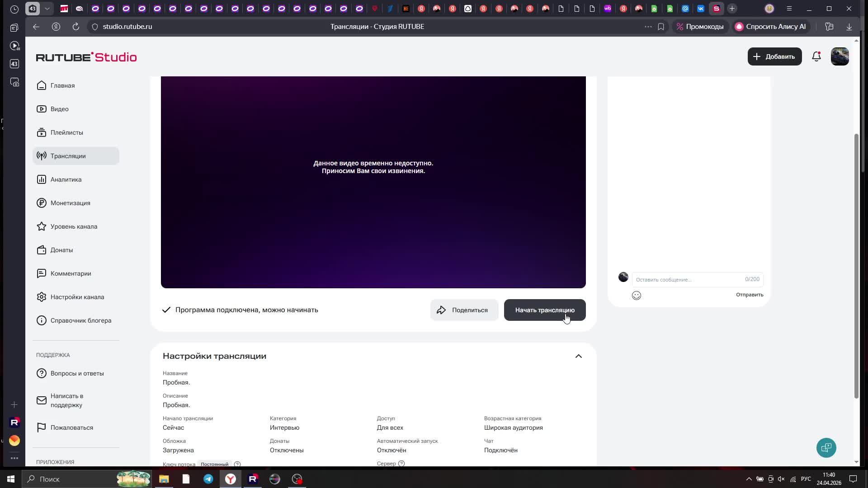Click the notifications bell icon
The image size is (868, 488).
point(816,56)
